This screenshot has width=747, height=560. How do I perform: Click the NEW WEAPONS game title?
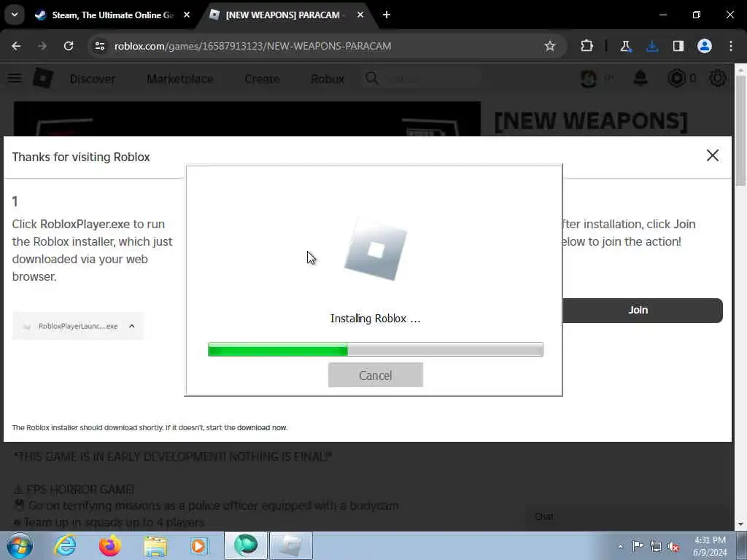tap(591, 121)
